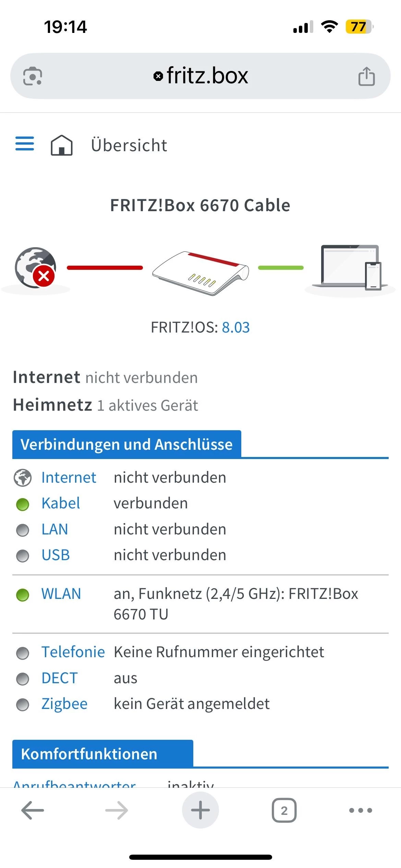Open the WLAN settings link
The width and height of the screenshot is (401, 868).
[61, 594]
